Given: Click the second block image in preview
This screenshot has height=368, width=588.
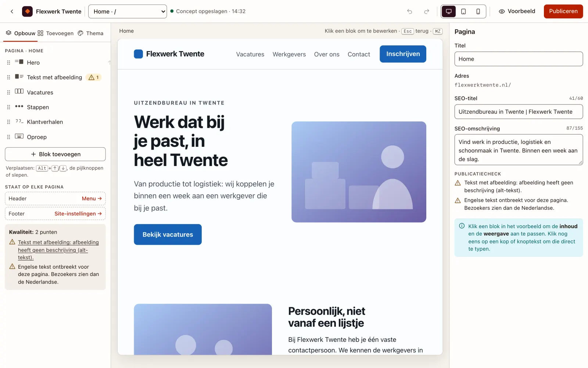Looking at the screenshot, I should tap(203, 329).
